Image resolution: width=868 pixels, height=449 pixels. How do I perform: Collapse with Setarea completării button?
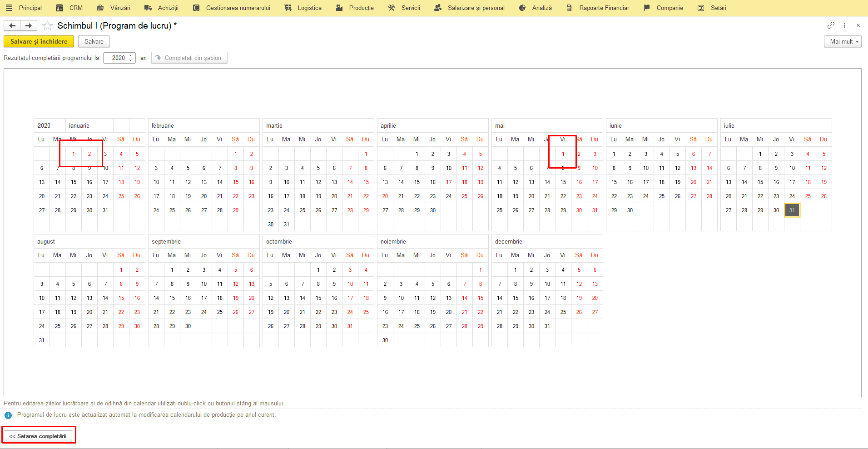tap(38, 436)
